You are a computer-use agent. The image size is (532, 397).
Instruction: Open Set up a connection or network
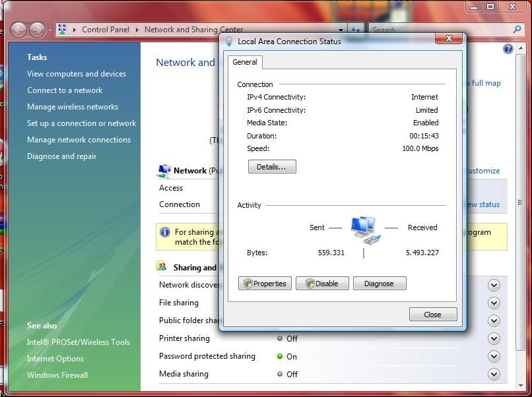[x=81, y=123]
